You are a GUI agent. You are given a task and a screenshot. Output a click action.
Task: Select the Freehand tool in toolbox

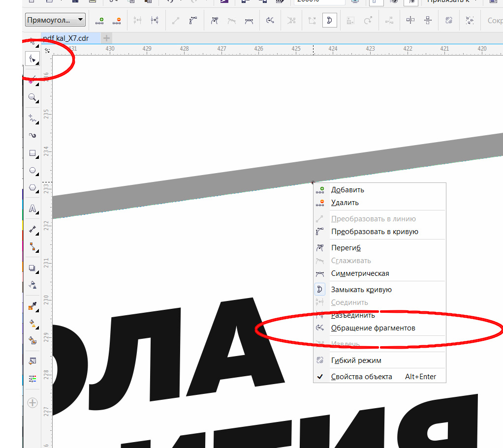[x=32, y=119]
